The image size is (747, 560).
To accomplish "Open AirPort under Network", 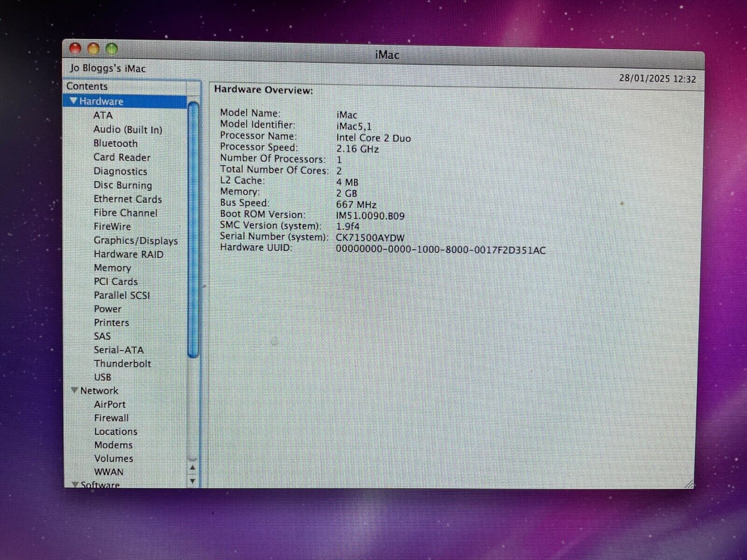I will (110, 405).
